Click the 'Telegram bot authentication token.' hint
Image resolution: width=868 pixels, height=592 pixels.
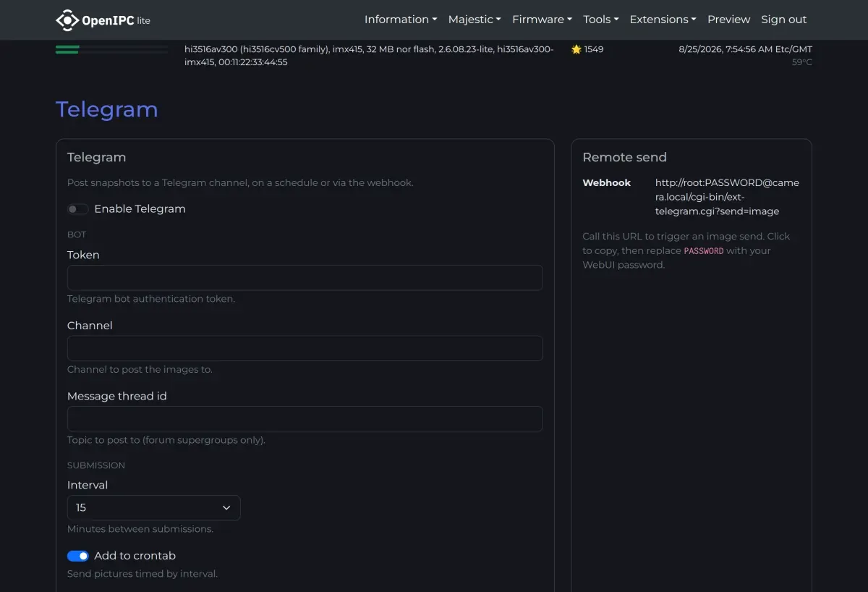[x=151, y=299]
